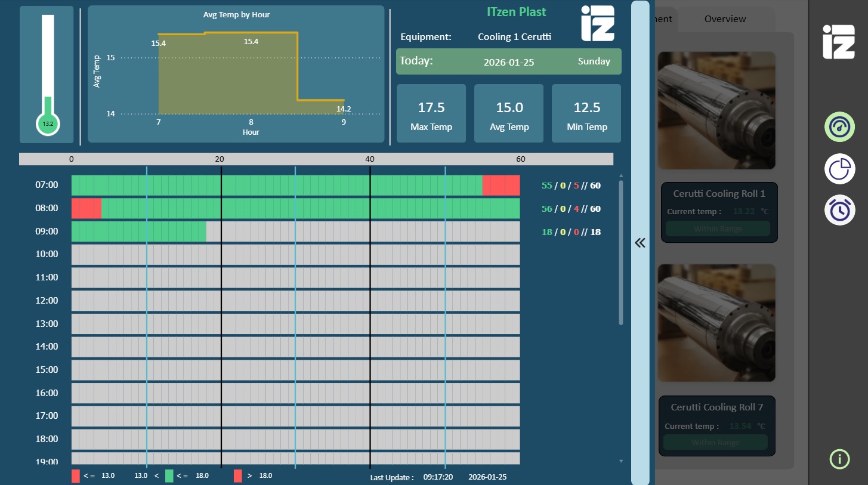Click the green in-range legend swatch
Image resolution: width=868 pixels, height=485 pixels.
(x=169, y=475)
